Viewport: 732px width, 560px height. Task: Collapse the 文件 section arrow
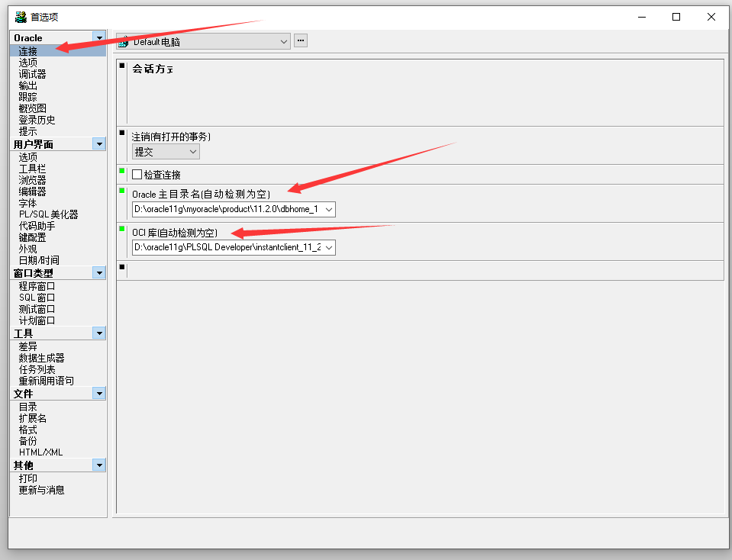99,394
